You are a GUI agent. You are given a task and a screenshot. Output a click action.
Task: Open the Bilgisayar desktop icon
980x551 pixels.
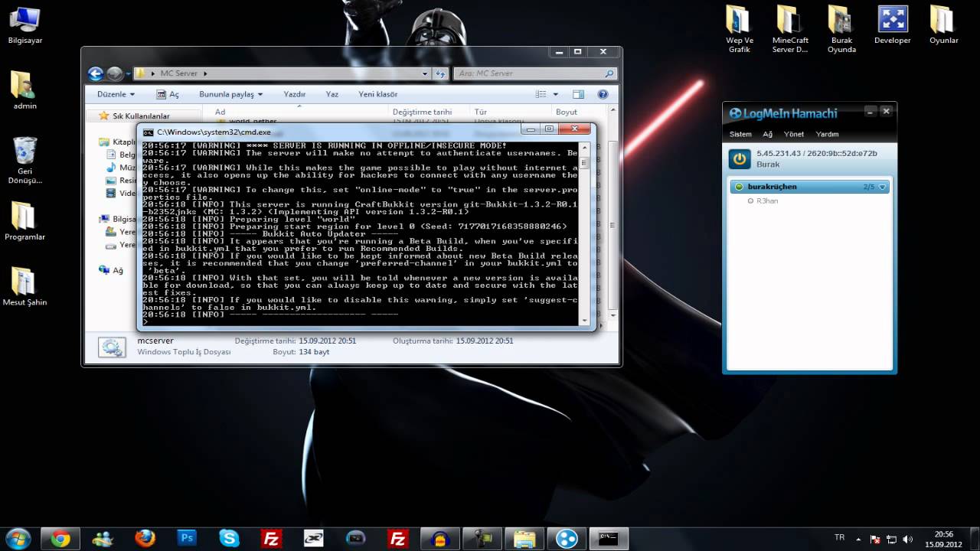click(x=25, y=24)
